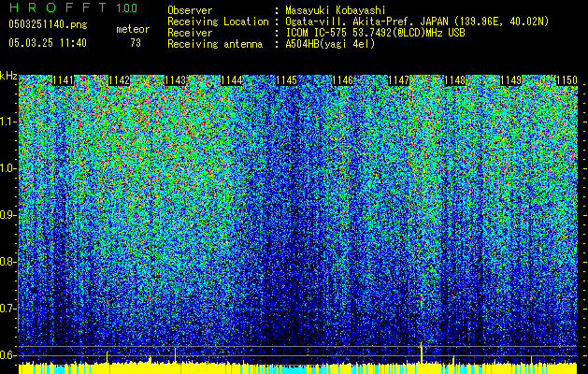Screen dimensions: 588x374
Task: Click the 0.8 frequency axis label
Action: [x=7, y=262]
